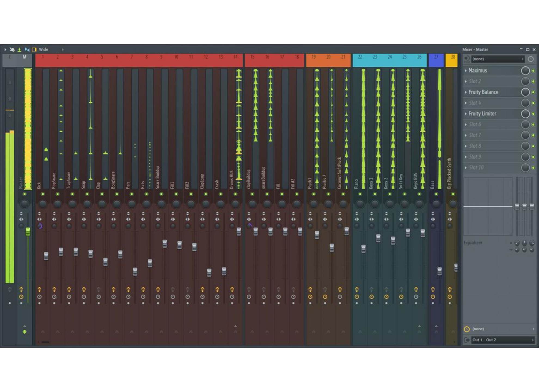Click the plugin delay clock icon of Kick track
This screenshot has width=539, height=392.
(39, 297)
